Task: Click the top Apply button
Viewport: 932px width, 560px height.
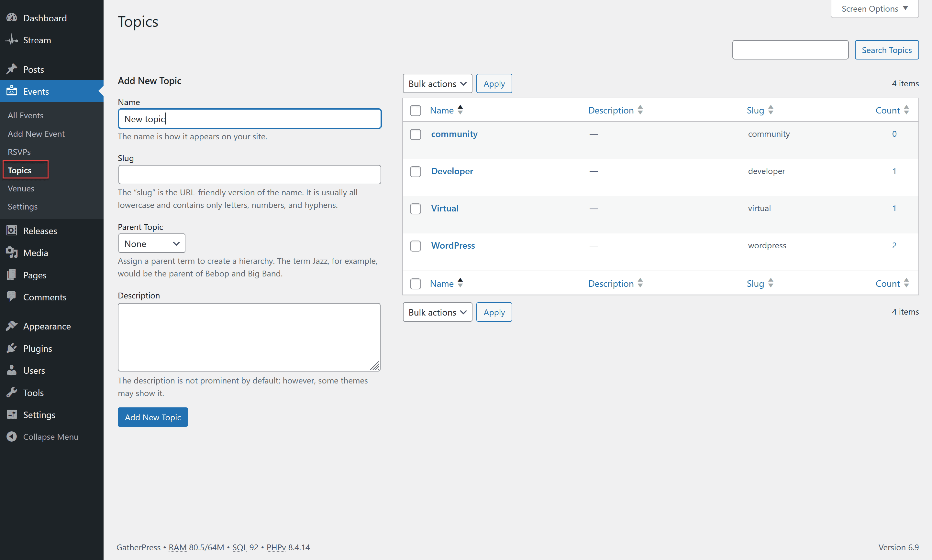Action: pyautogui.click(x=494, y=83)
